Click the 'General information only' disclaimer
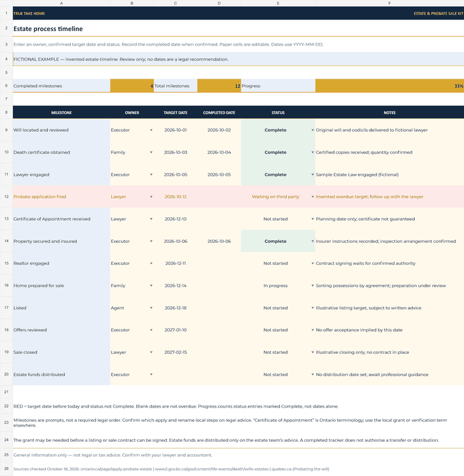 pos(113,455)
